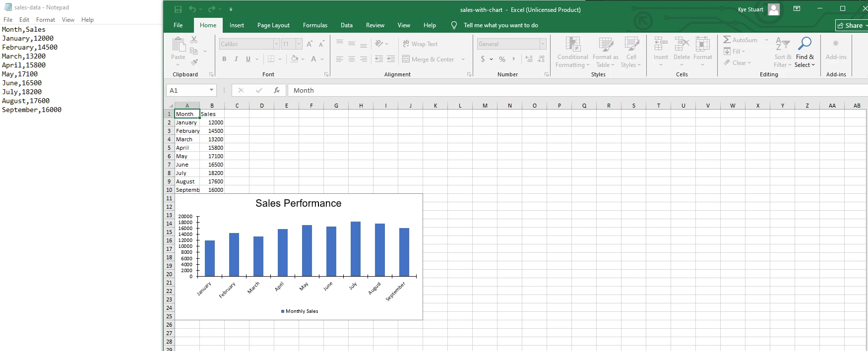The width and height of the screenshot is (868, 351).
Task: Select the Sales Performance chart title
Action: (298, 203)
